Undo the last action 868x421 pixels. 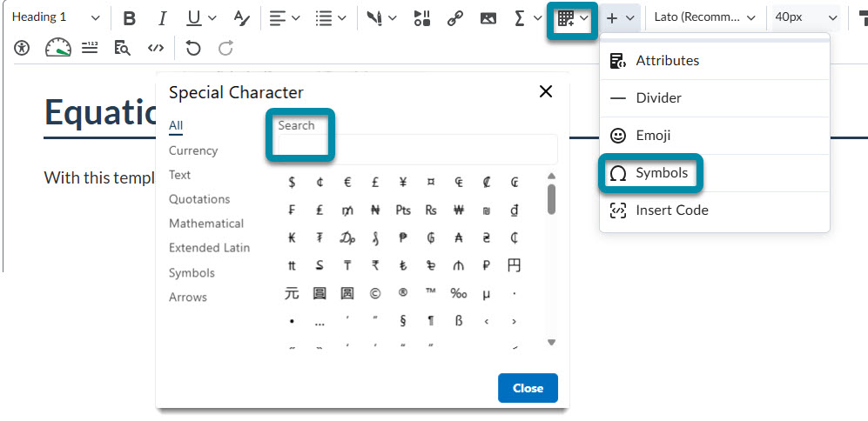(192, 48)
